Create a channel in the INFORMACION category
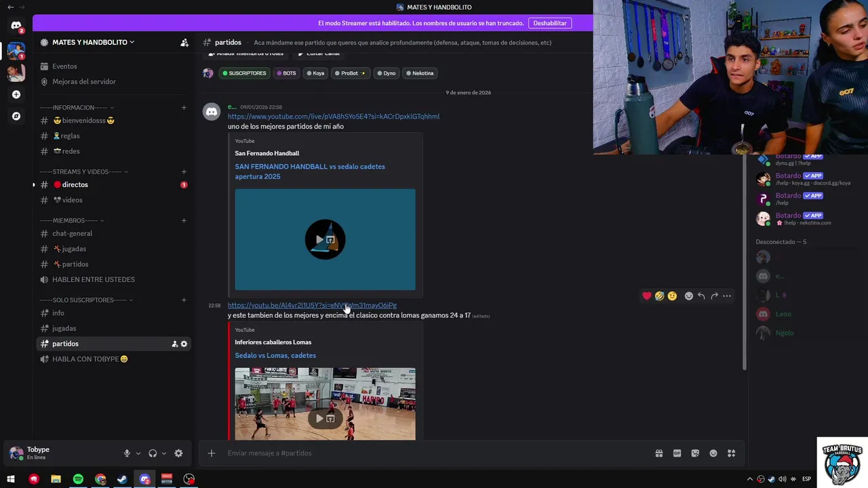 [x=184, y=108]
